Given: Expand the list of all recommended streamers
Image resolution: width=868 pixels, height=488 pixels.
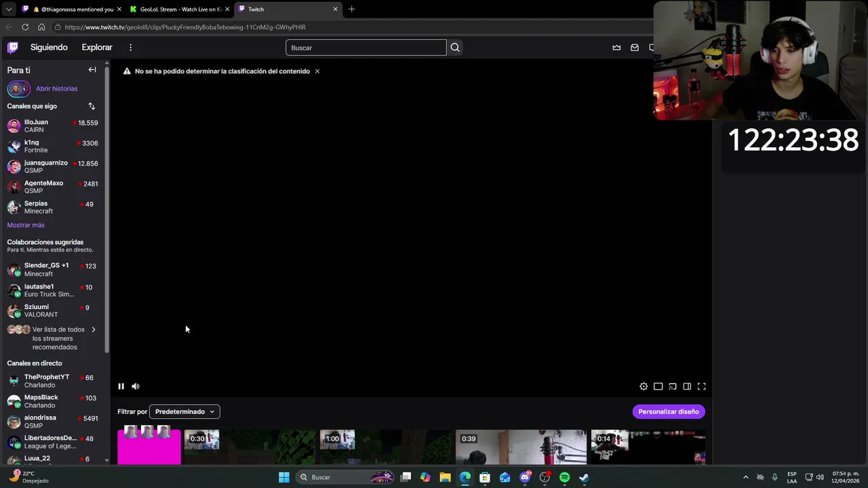Looking at the screenshot, I should (54, 338).
